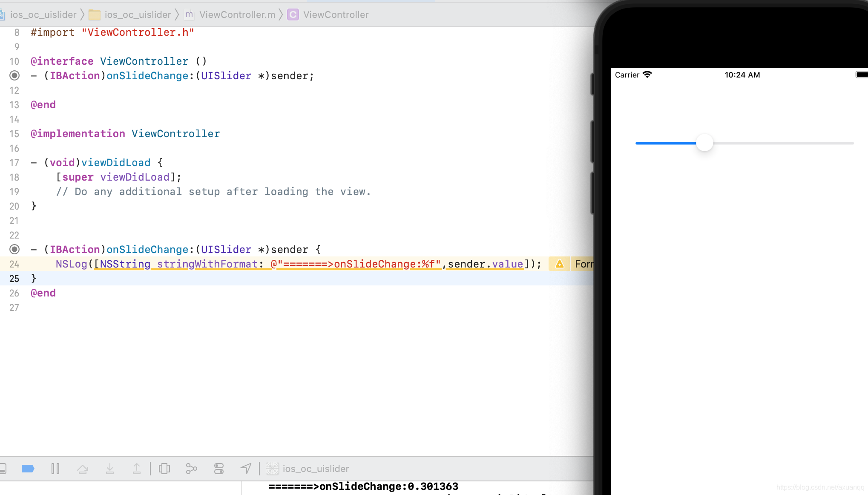Click line number 25 in gutter
This screenshot has height=495, width=868.
coord(14,279)
